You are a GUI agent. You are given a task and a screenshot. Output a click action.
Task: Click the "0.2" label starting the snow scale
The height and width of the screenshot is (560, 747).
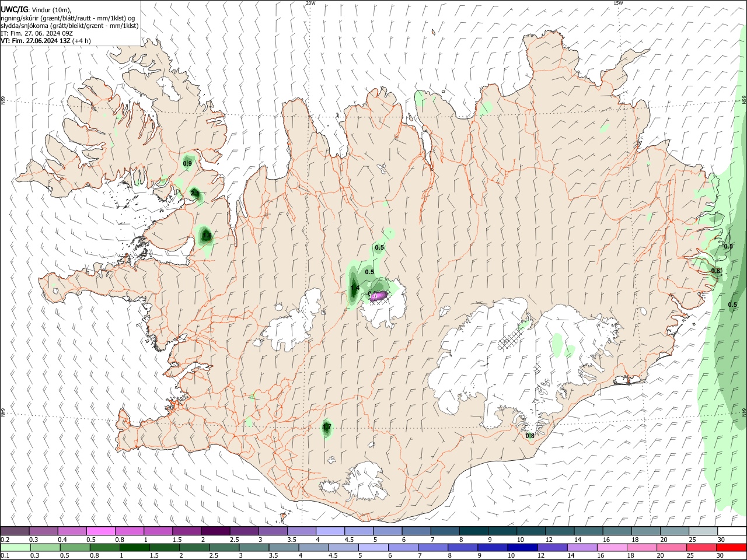tap(5, 540)
